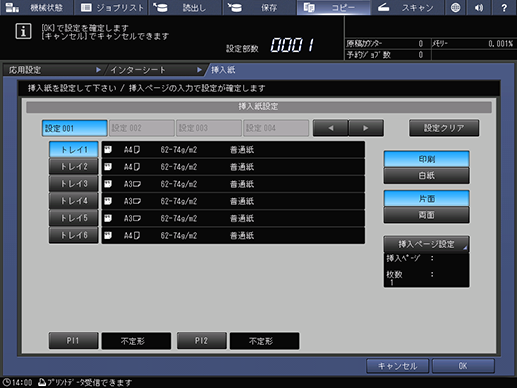Click the paper icon in トレイ3 row

[108, 184]
